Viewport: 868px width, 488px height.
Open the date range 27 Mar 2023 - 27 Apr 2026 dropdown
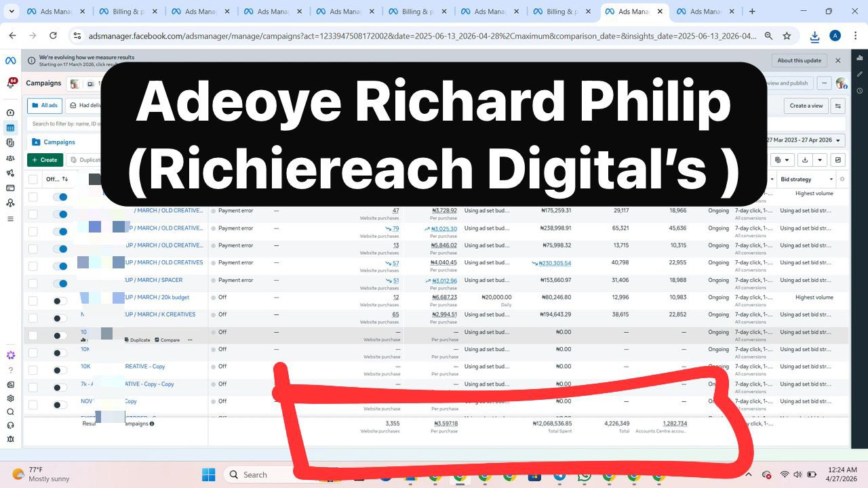click(805, 140)
